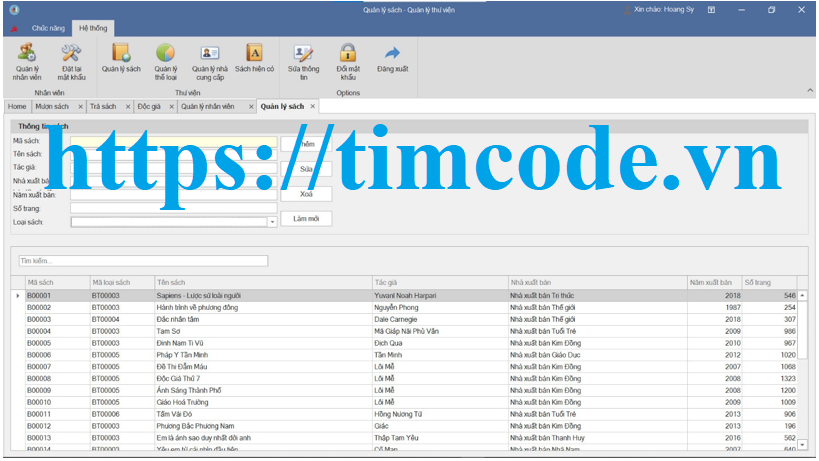Screen dimensions: 819x461
Task: Click the Thêm button
Action: point(306,144)
